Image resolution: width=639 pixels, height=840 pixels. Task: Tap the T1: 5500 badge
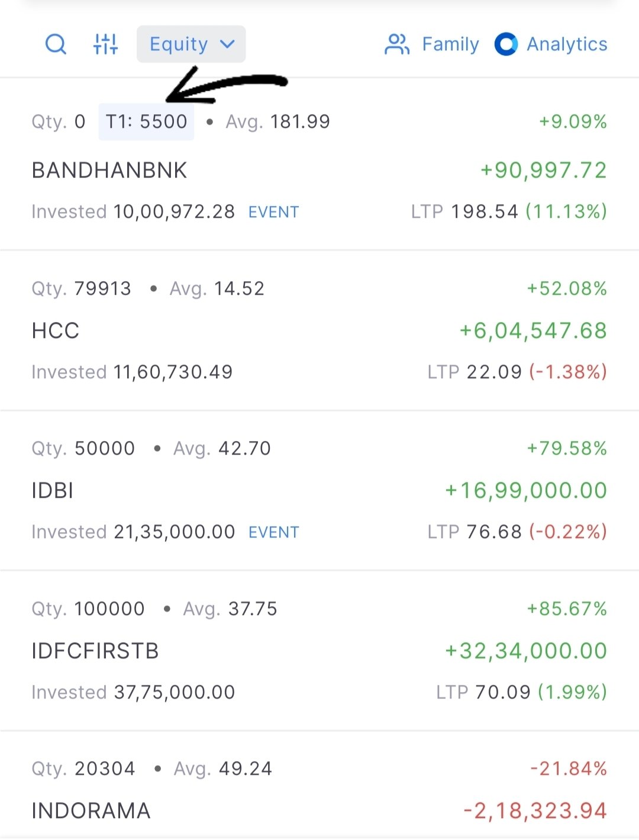[146, 122]
